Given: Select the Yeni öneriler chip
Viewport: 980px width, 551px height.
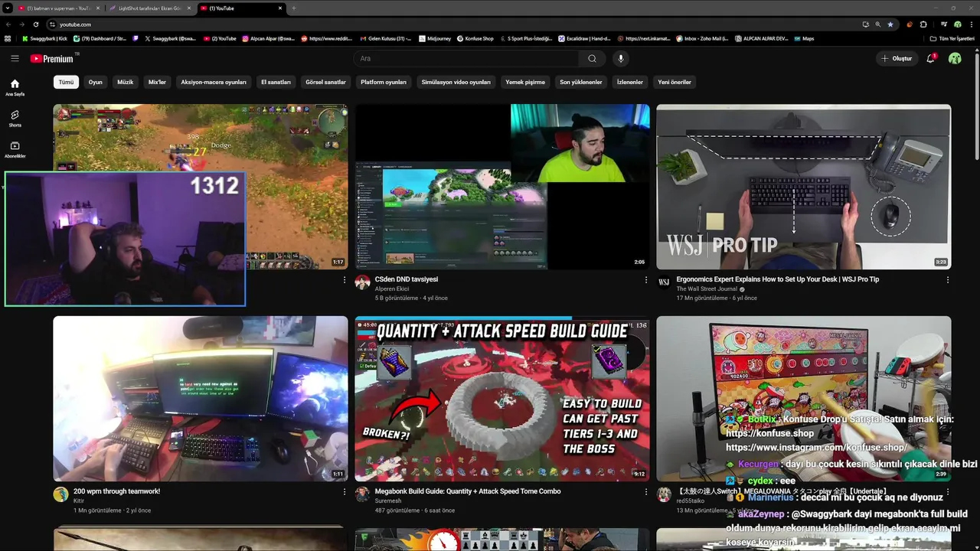Looking at the screenshot, I should (675, 82).
